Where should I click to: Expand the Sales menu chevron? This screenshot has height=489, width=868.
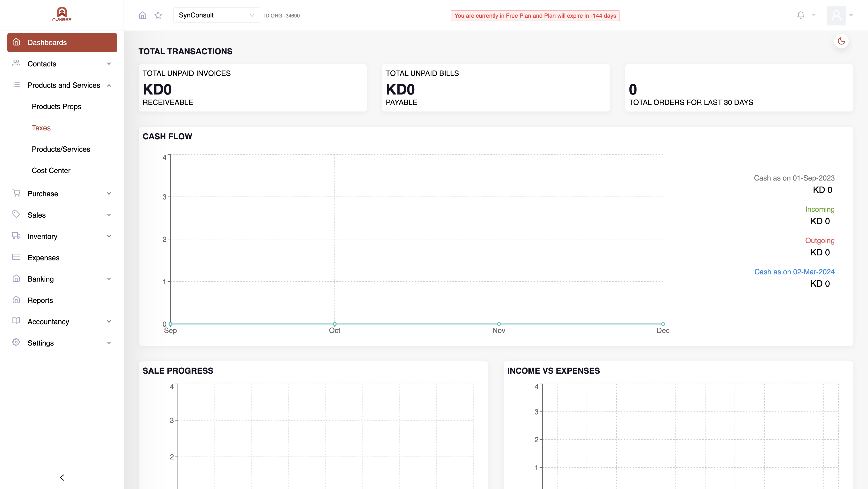click(109, 215)
